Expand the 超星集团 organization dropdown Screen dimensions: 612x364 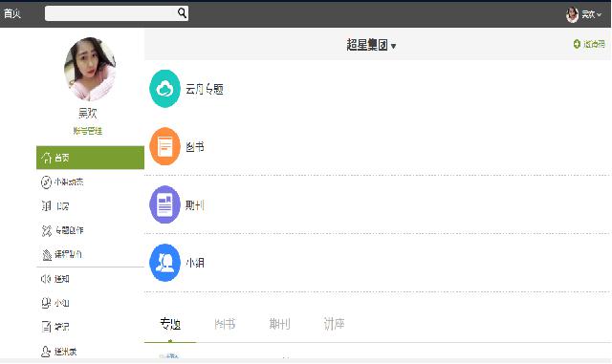(393, 47)
